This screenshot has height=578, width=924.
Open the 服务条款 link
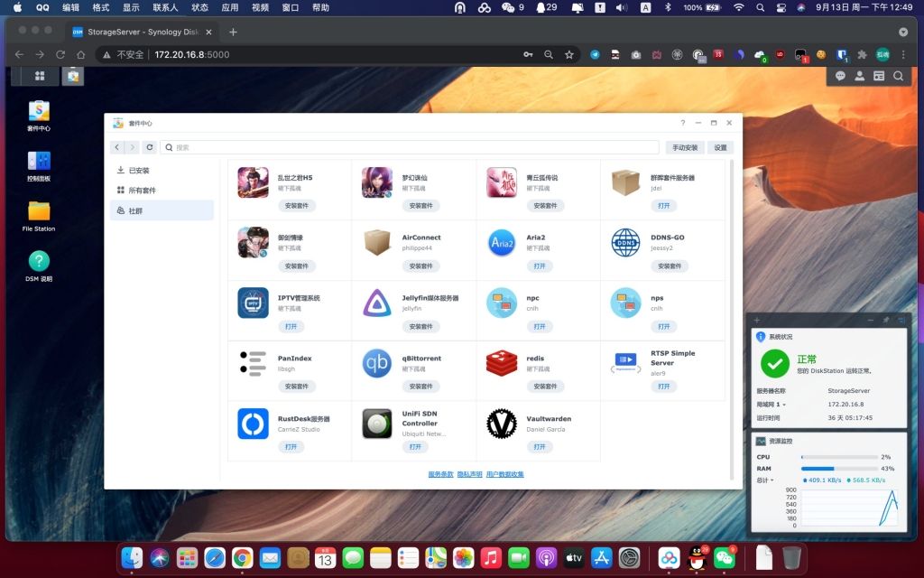pyautogui.click(x=440, y=474)
